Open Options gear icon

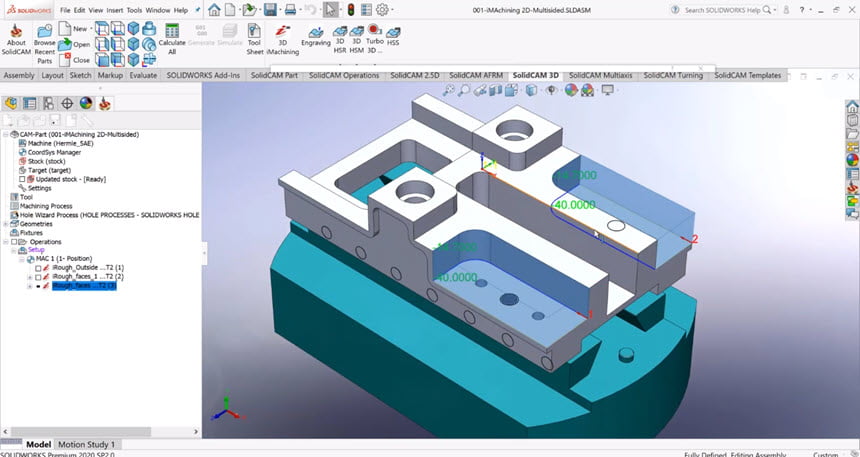(382, 9)
